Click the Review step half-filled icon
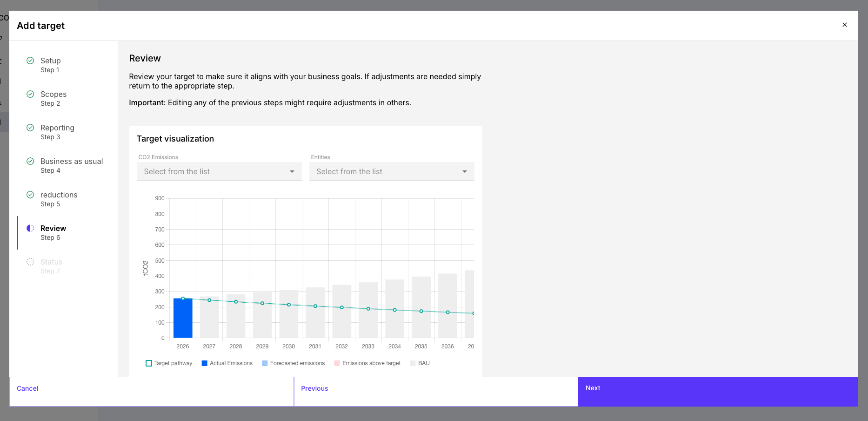868x421 pixels. (30, 228)
